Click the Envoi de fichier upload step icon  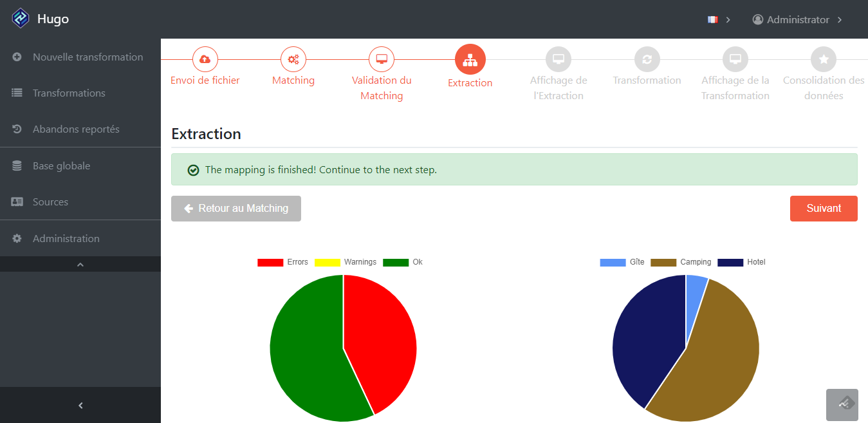pos(205,59)
